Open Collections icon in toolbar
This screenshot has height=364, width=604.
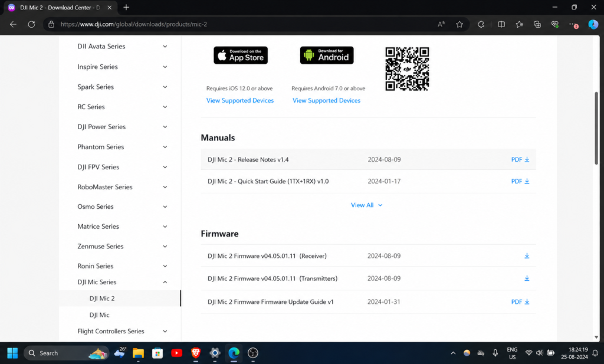(537, 24)
